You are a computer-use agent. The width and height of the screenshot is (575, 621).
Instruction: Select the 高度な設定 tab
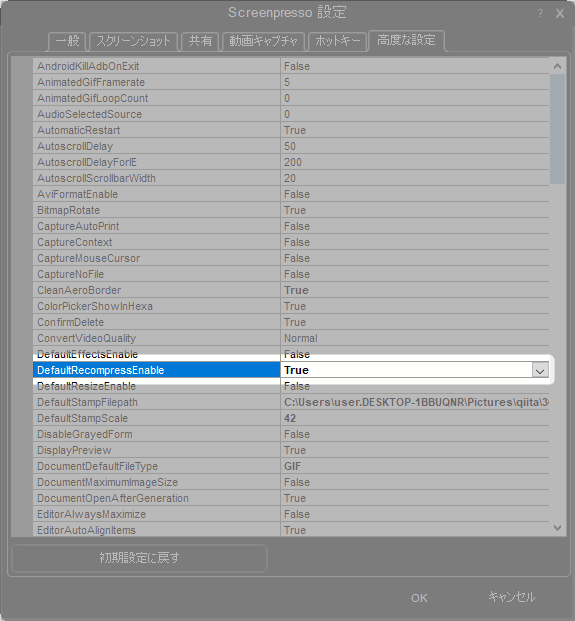tap(406, 40)
